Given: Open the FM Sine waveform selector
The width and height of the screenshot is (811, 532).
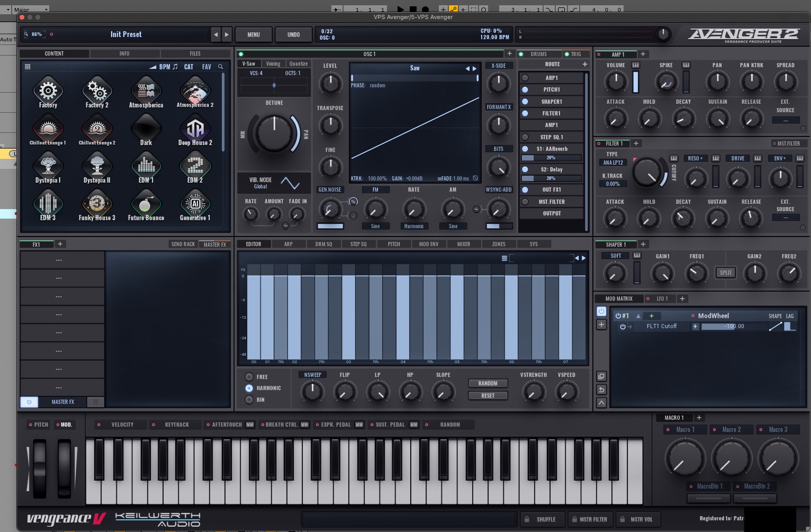Looking at the screenshot, I should [x=375, y=226].
